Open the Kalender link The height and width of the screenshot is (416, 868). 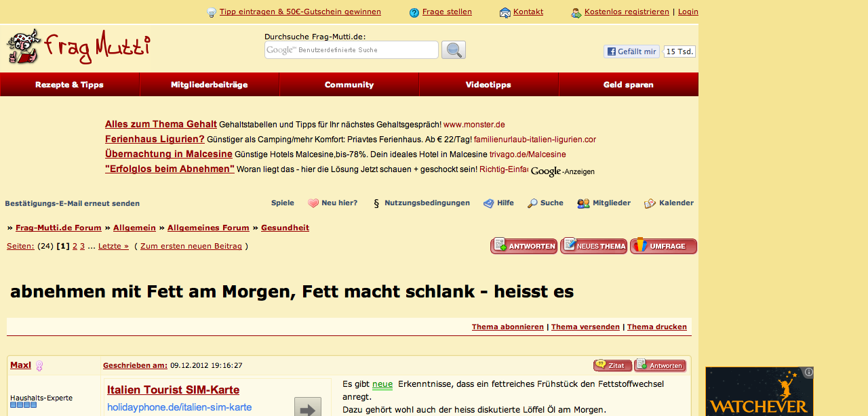(x=675, y=203)
